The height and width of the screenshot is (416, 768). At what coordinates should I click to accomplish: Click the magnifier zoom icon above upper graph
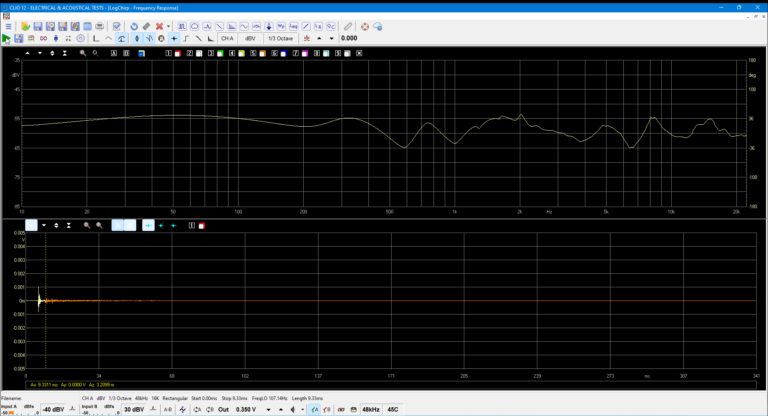(x=81, y=52)
